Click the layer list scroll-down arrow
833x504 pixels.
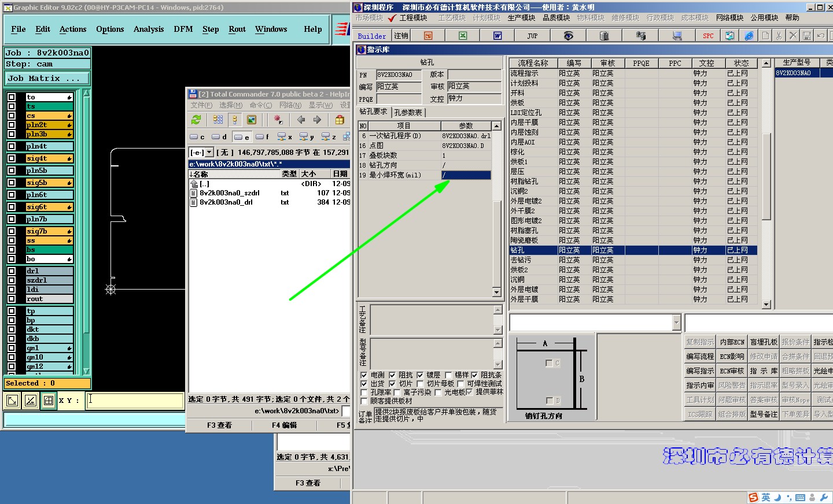(86, 372)
